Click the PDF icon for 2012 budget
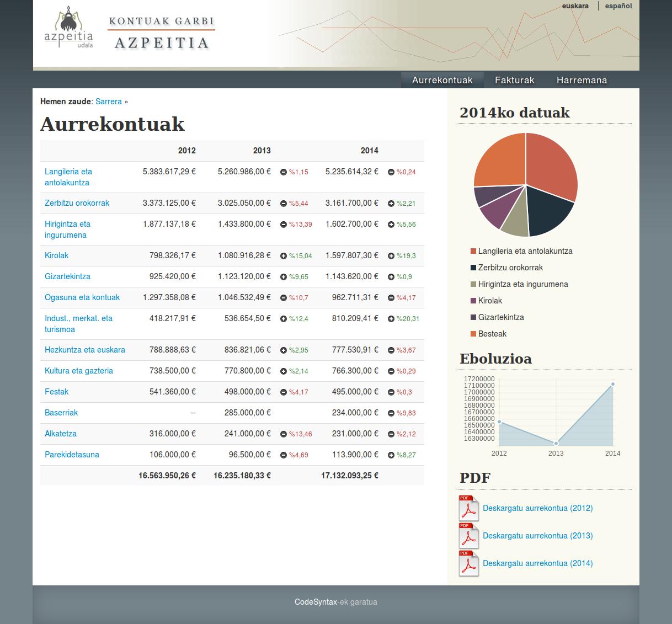672x624 pixels. (468, 508)
